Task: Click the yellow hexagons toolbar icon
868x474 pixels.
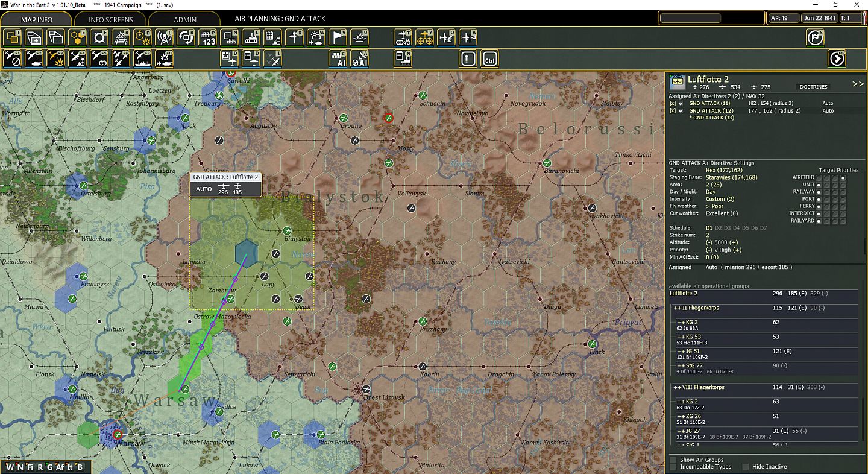Action: point(78,37)
